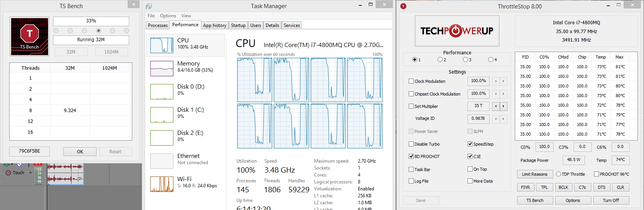Click OK in TS Bench window
The width and height of the screenshot is (644, 210).
coord(80,151)
